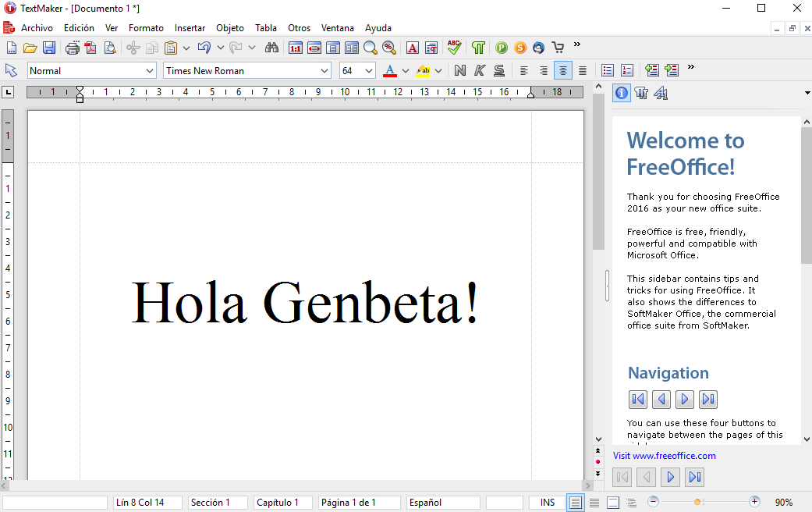Toggle underline with the S button
The image size is (812, 512).
[x=498, y=70]
